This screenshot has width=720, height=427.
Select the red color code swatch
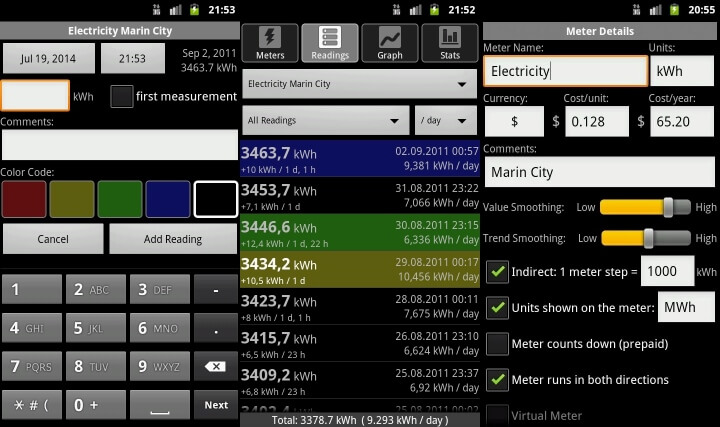(x=24, y=199)
